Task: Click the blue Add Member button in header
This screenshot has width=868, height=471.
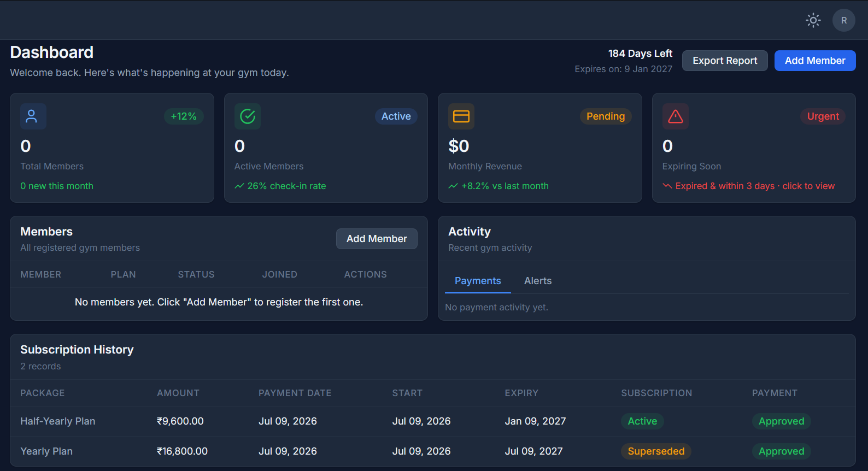Action: (x=815, y=61)
